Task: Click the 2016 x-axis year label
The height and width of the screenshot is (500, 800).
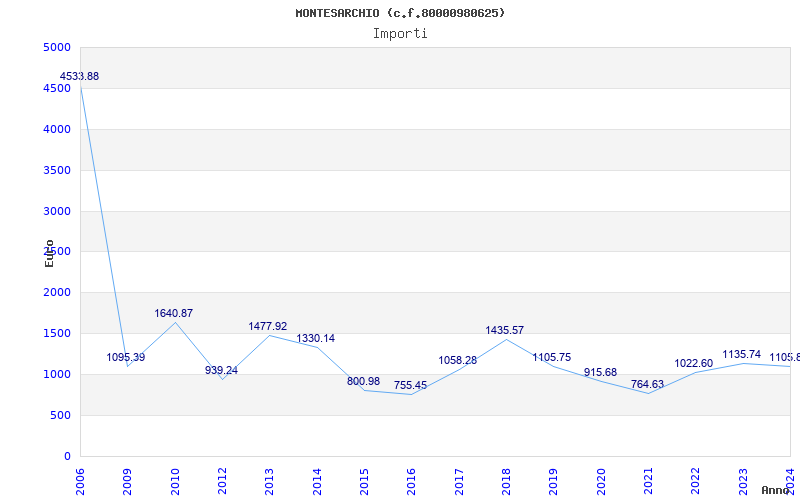Action: coord(412,481)
